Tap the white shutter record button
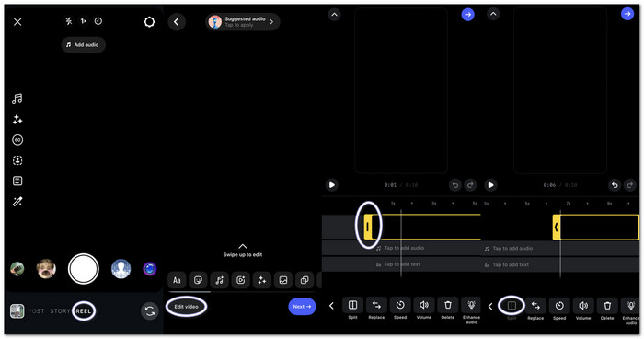The image size is (644, 339). [x=84, y=269]
